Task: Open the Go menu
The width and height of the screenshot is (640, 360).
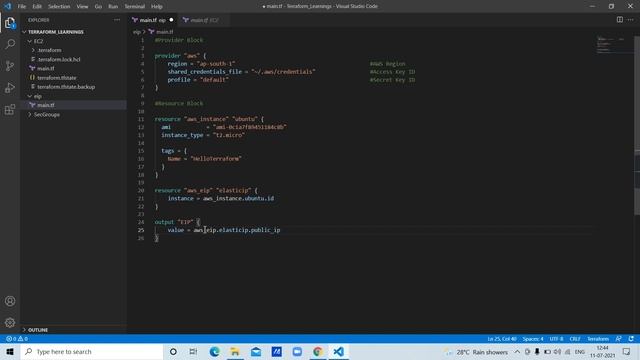Action: pos(98,7)
